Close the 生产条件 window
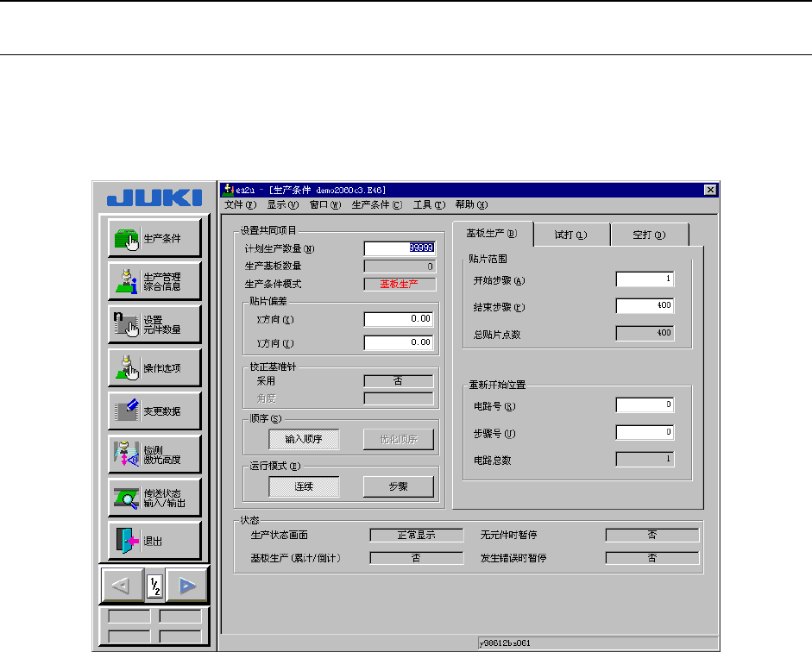Screen dimensions: 812x652 pyautogui.click(x=710, y=190)
